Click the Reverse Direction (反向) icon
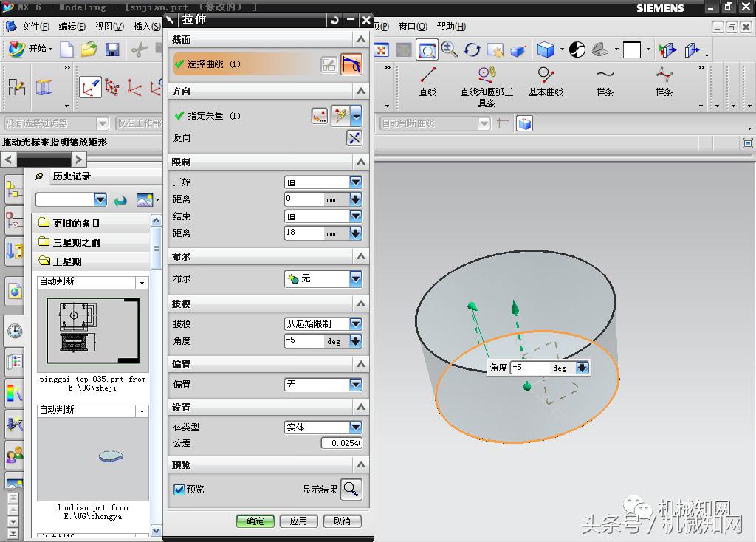Viewport: 756px width, 542px height. click(x=354, y=138)
